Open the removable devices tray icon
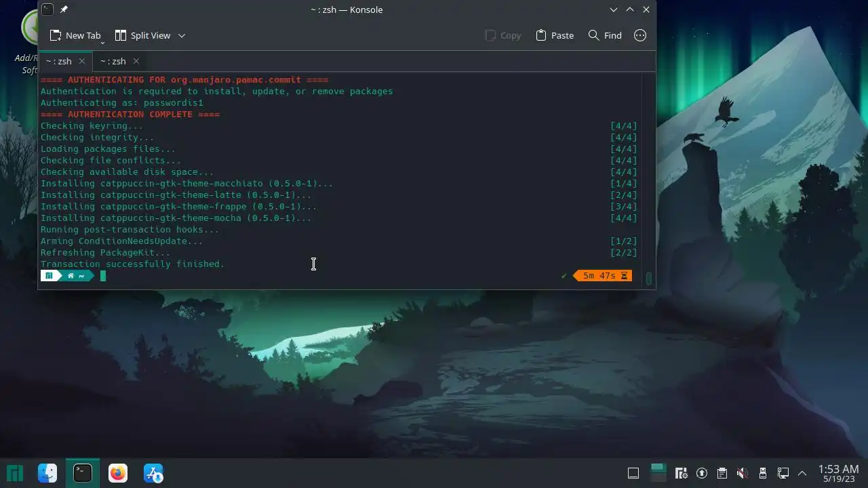The width and height of the screenshot is (868, 488). (x=763, y=473)
